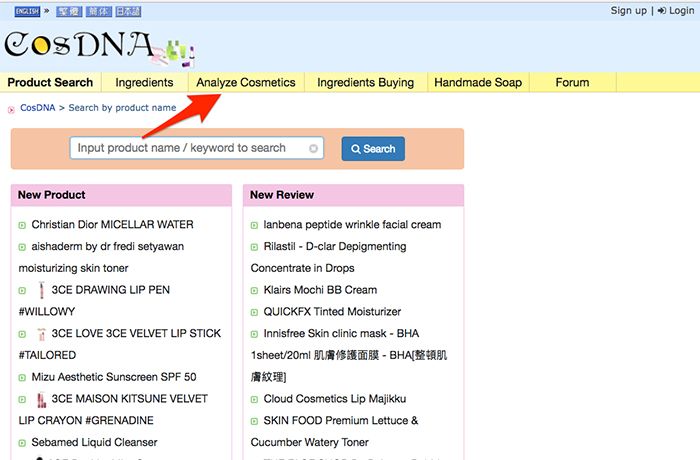Click CosDNA breadcrumb link

38,108
